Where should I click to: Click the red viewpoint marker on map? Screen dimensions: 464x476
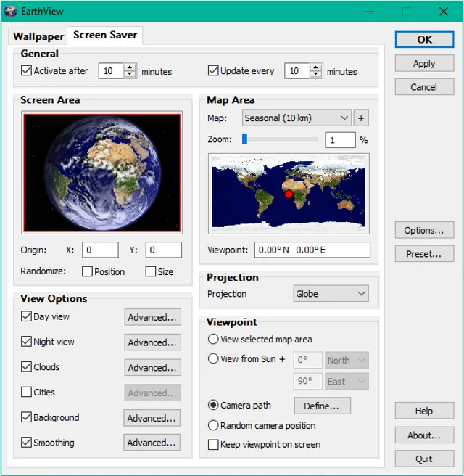click(x=289, y=194)
